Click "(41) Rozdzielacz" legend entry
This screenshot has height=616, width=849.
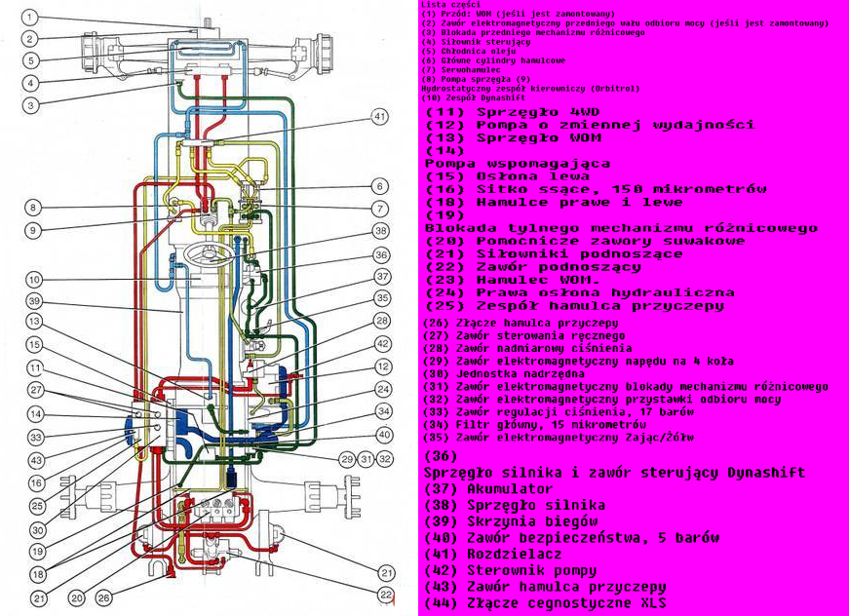(493, 555)
